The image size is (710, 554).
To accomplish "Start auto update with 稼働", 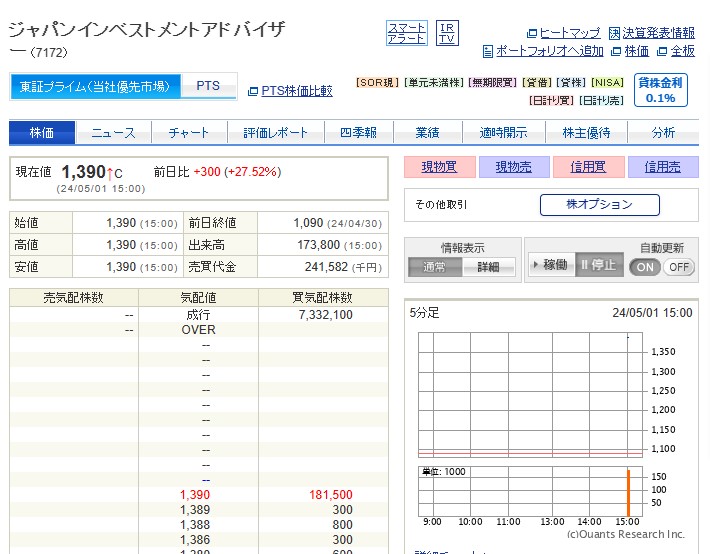I will pyautogui.click(x=552, y=265).
